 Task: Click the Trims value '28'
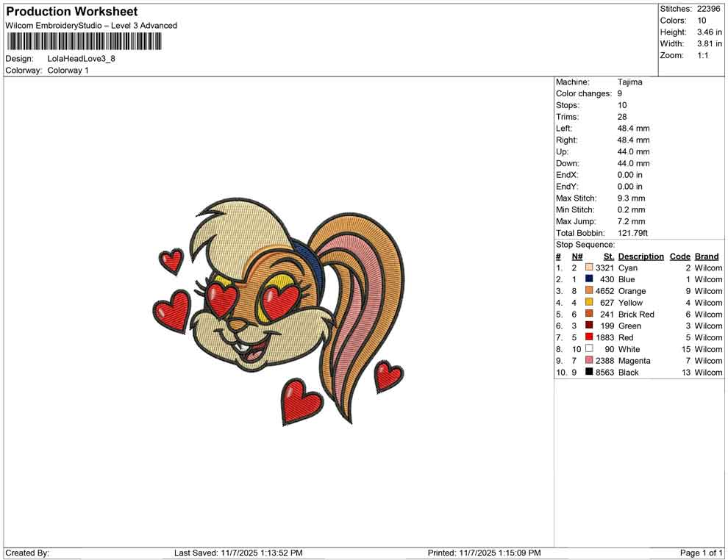[622, 117]
